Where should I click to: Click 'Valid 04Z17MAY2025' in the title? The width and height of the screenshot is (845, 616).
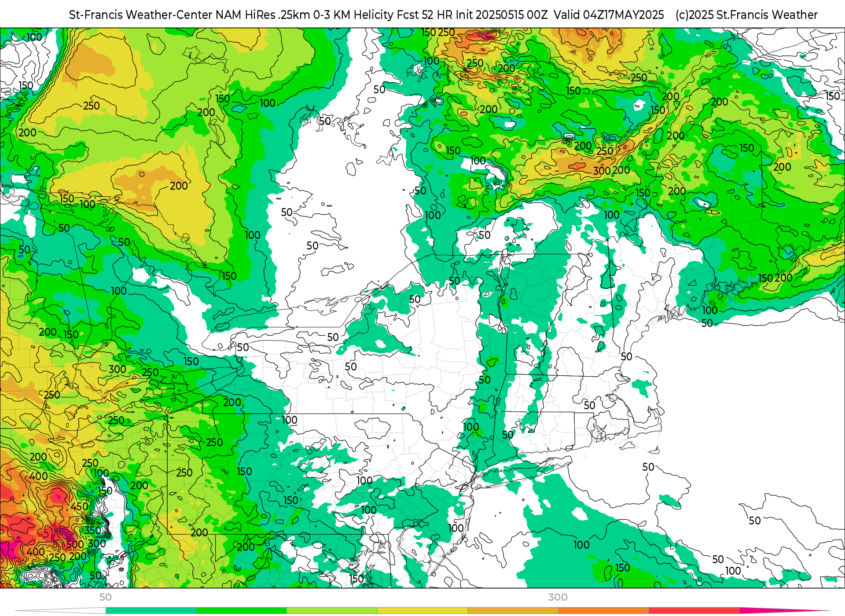point(609,15)
